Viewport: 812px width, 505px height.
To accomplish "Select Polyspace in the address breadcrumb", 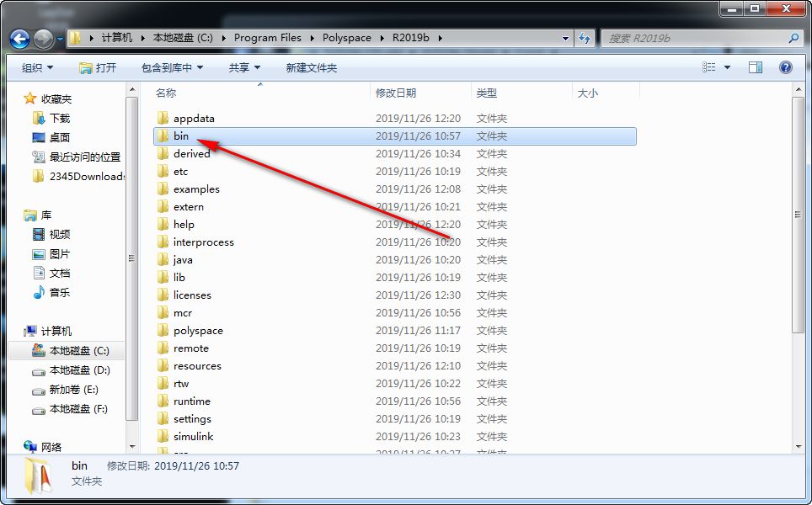I will coord(346,38).
